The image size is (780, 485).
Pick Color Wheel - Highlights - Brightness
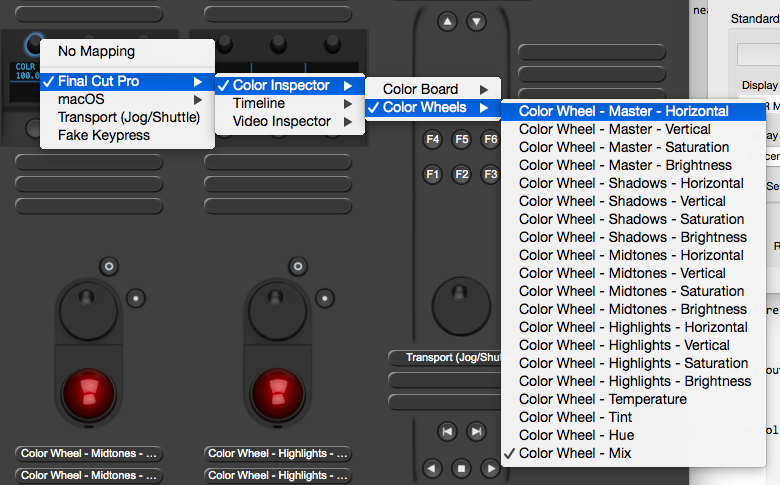(x=633, y=381)
